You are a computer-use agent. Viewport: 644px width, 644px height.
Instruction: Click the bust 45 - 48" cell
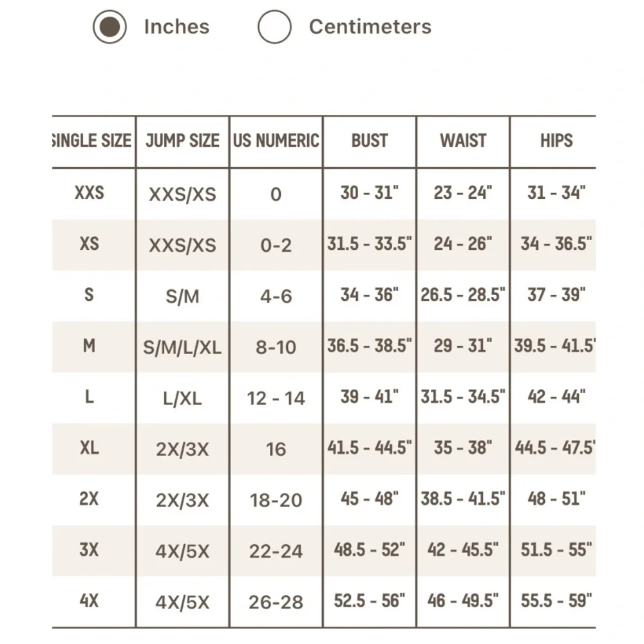coord(370,498)
